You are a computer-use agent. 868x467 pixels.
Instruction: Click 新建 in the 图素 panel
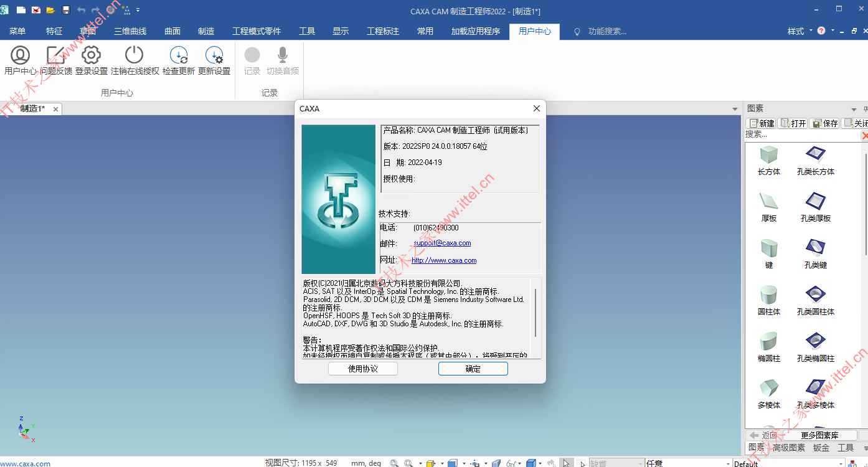[x=761, y=123]
